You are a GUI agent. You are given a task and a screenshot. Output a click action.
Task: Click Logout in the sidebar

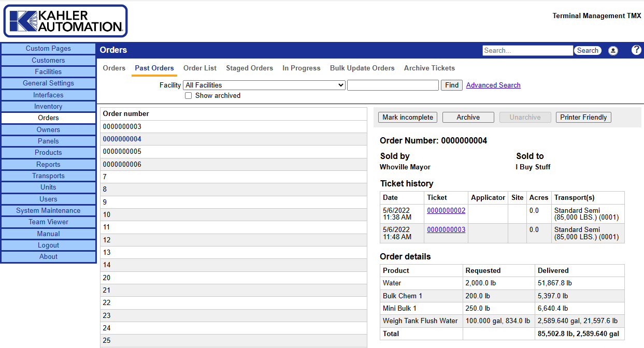click(x=48, y=245)
